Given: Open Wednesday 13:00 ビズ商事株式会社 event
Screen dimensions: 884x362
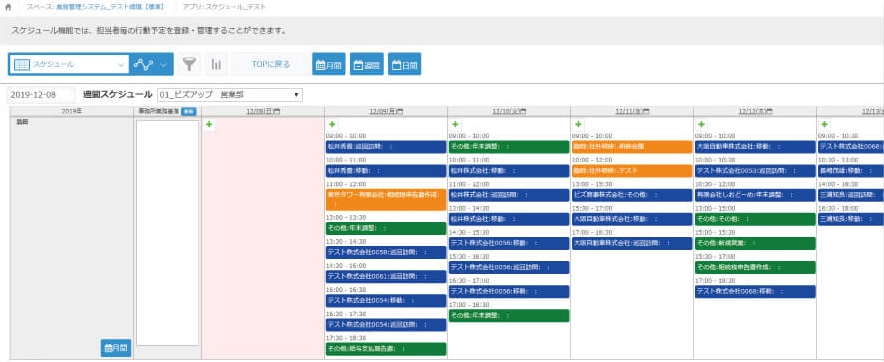Looking at the screenshot, I should pyautogui.click(x=632, y=195).
